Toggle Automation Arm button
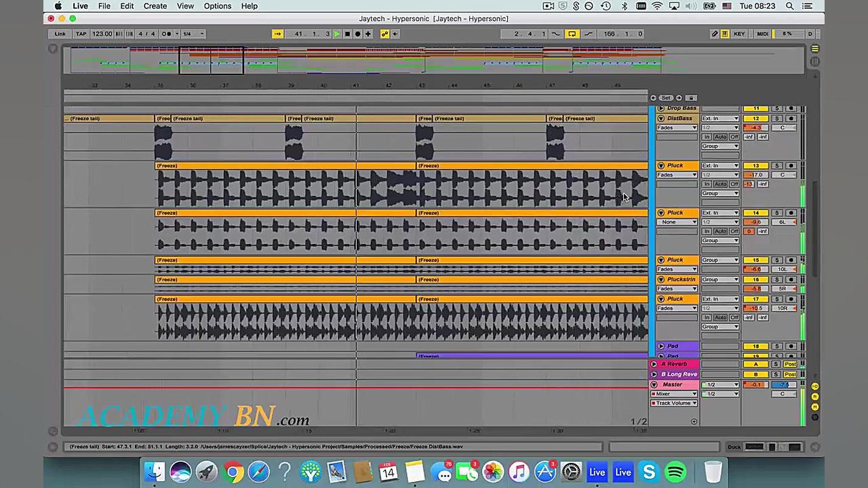 click(x=384, y=34)
